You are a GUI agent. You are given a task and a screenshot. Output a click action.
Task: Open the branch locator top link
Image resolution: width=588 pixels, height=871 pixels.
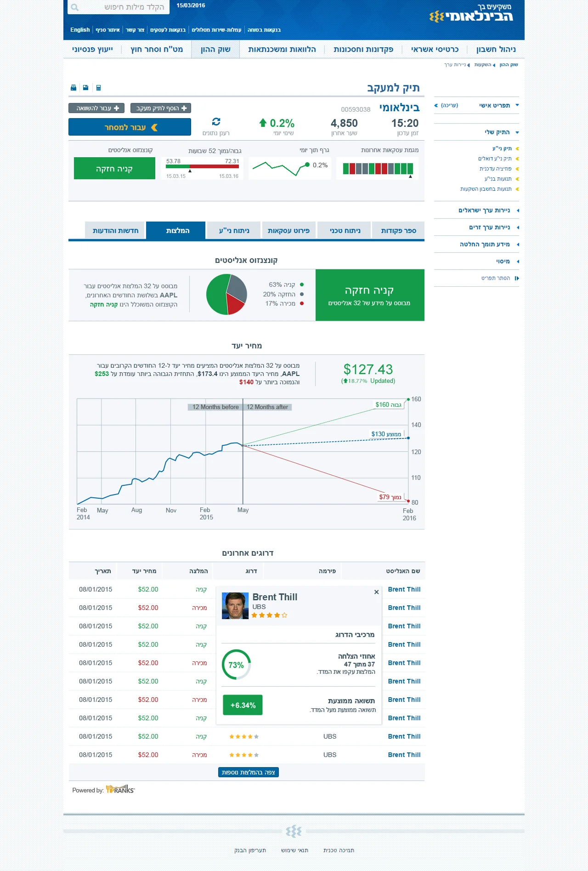(x=107, y=30)
